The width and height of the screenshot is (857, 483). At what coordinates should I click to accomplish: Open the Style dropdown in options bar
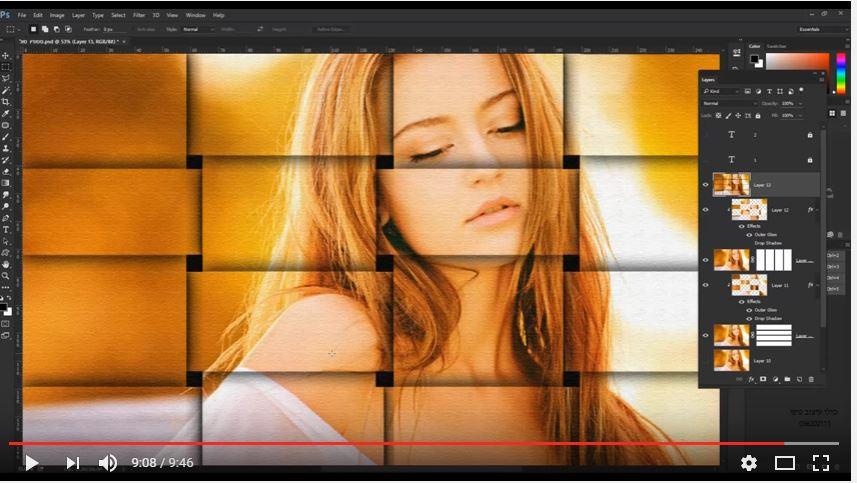point(196,29)
